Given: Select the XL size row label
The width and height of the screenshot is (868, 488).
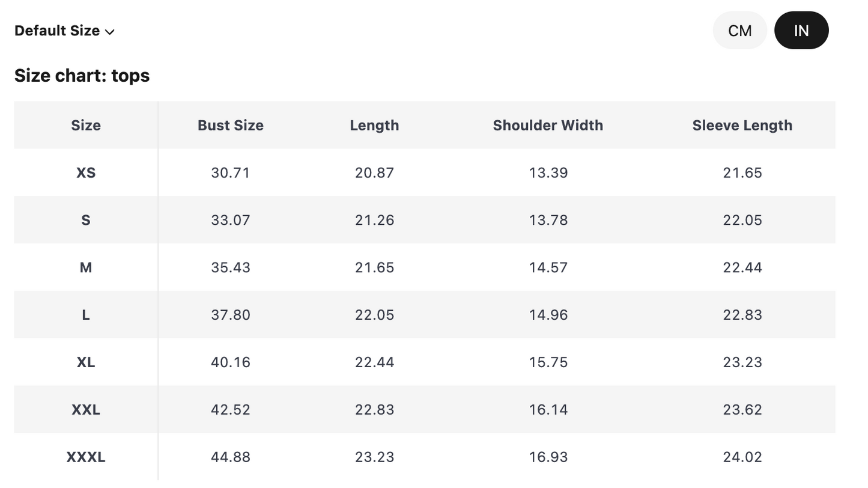Looking at the screenshot, I should click(86, 362).
